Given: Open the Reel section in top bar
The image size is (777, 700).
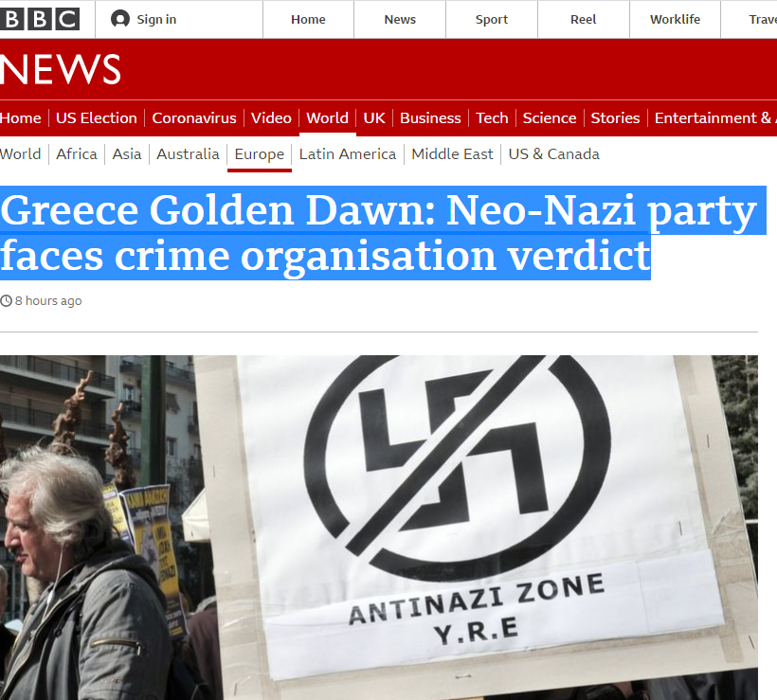Looking at the screenshot, I should 584,19.
